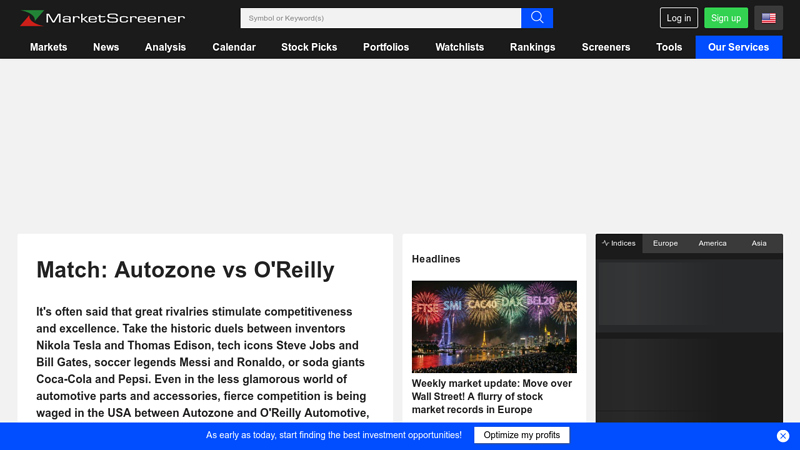The height and width of the screenshot is (450, 800).
Task: Focus the Symbol or Keyword search field
Action: (381, 18)
